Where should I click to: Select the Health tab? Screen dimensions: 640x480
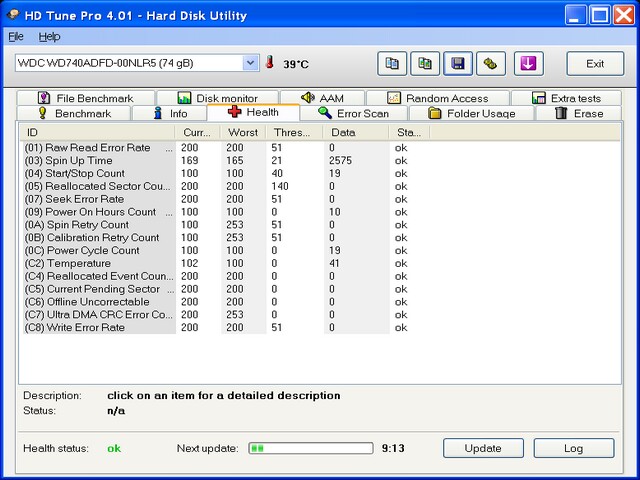pos(253,112)
